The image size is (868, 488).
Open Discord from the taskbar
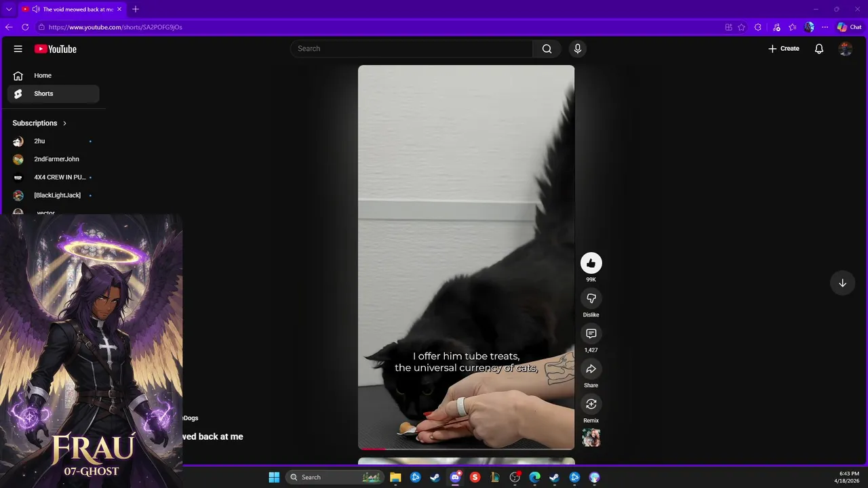tap(455, 477)
